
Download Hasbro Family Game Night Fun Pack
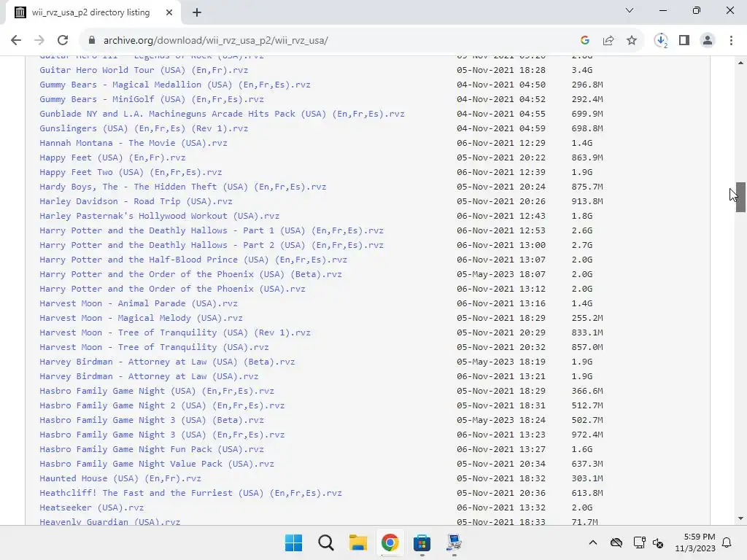(x=152, y=449)
